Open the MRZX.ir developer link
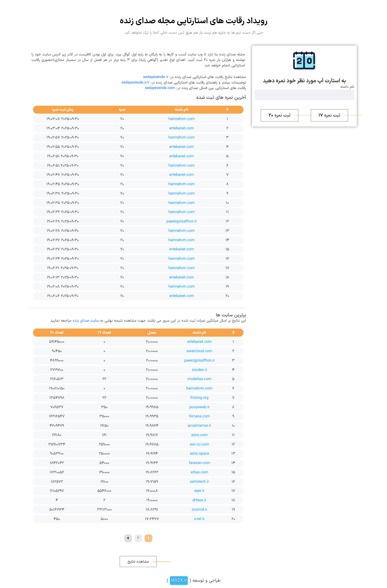387x588 pixels. 179,580
